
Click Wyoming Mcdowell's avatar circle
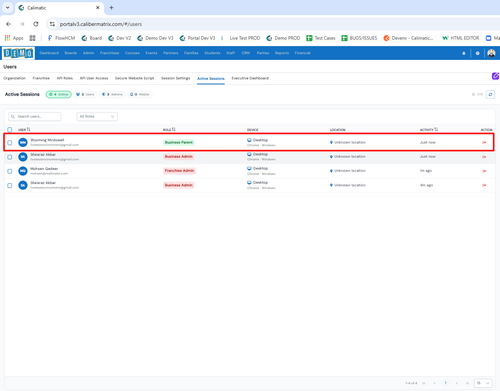23,143
